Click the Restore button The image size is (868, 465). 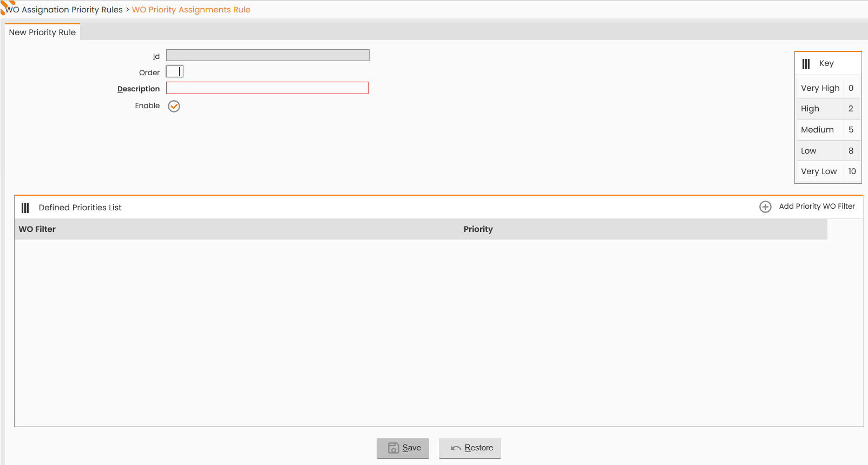point(470,448)
